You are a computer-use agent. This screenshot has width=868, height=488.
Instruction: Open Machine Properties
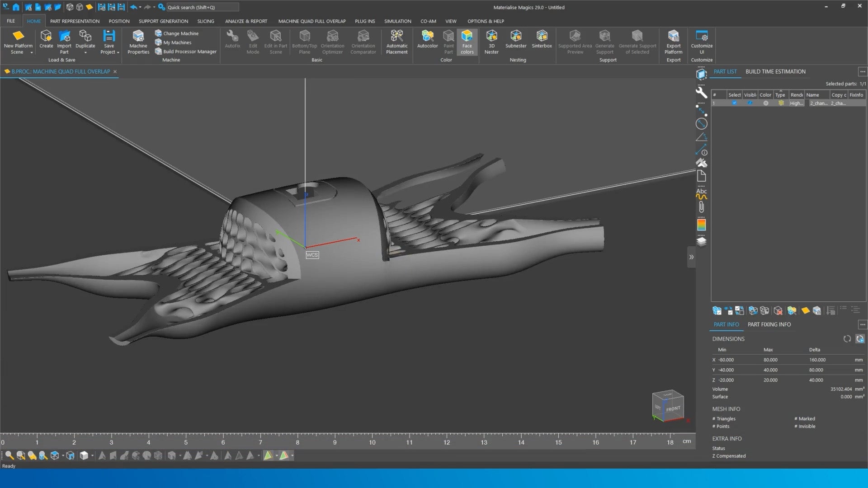138,42
